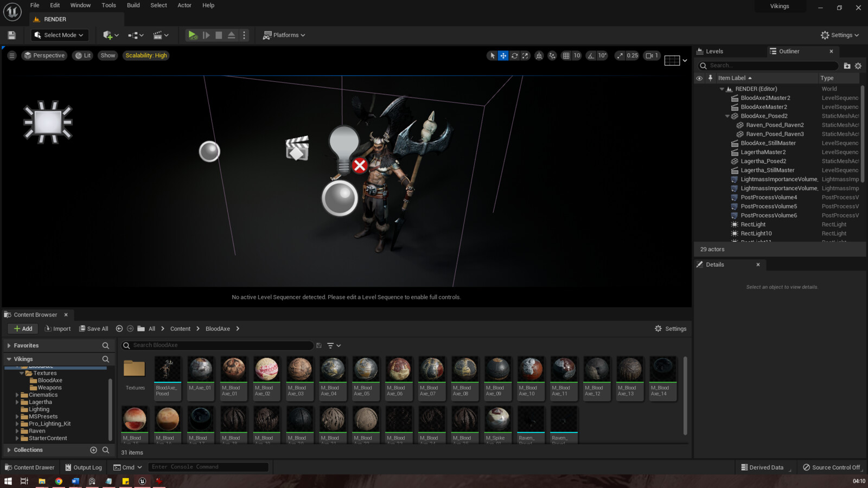
Task: Add a new collection plus icon
Action: [x=93, y=450]
